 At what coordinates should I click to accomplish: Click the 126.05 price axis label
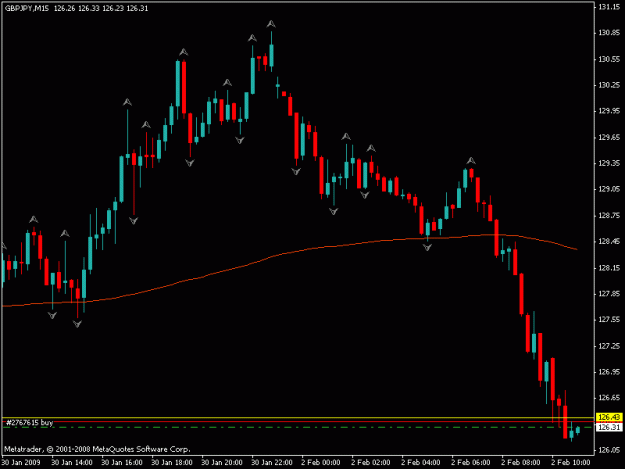coord(609,450)
